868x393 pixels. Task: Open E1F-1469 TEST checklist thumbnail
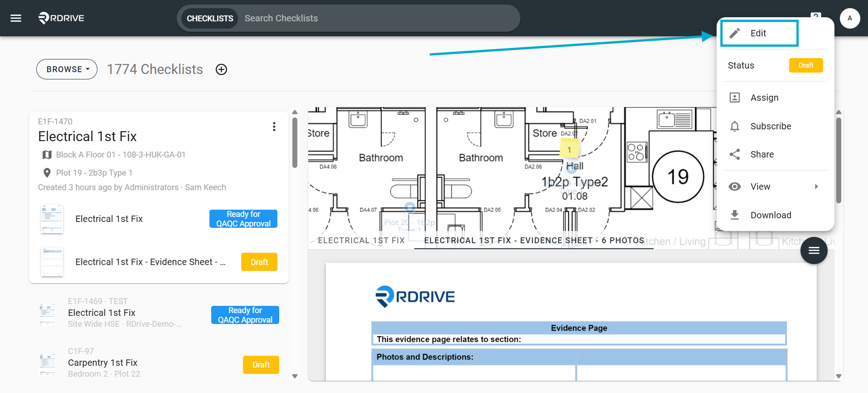(x=48, y=315)
